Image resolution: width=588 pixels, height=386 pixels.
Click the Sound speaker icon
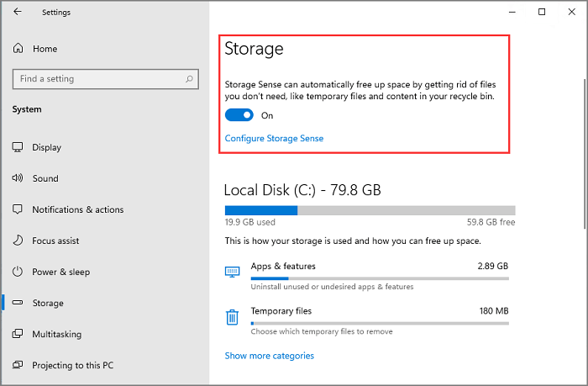click(x=18, y=178)
